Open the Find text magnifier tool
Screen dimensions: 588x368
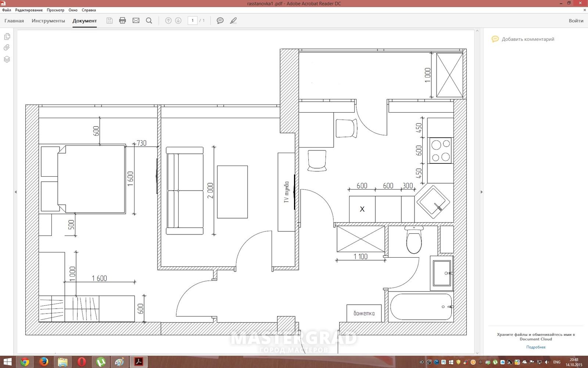[x=149, y=21]
